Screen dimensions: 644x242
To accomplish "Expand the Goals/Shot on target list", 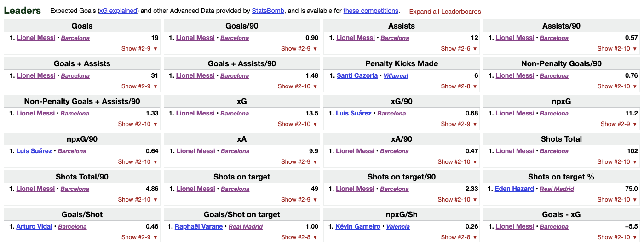I will pyautogui.click(x=299, y=237).
